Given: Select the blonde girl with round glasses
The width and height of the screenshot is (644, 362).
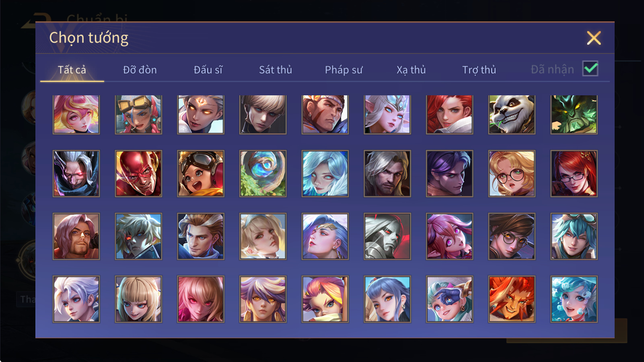Looking at the screenshot, I should click(512, 174).
